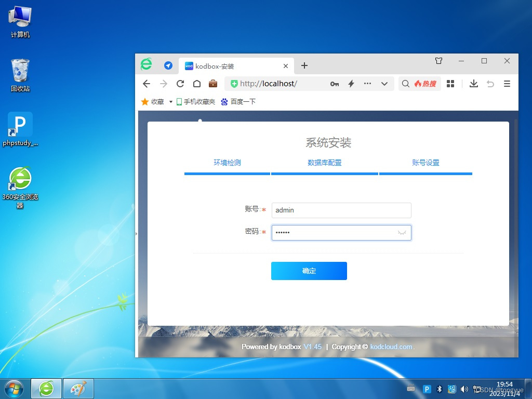Select the 环境检测 step tab
Image resolution: width=532 pixels, height=399 pixels.
227,163
